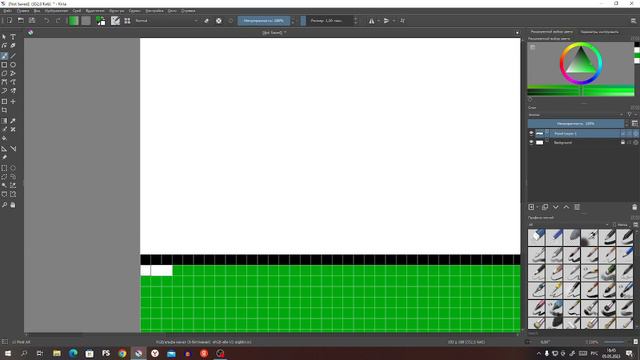Hide the Background layer
Viewport: 640px width, 360px height.
[531, 142]
